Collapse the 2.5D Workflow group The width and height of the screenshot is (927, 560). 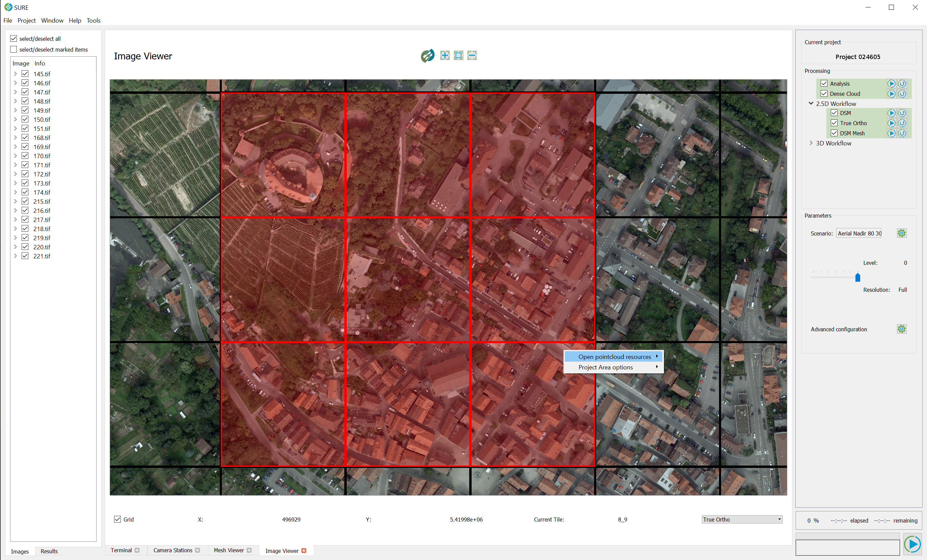811,103
